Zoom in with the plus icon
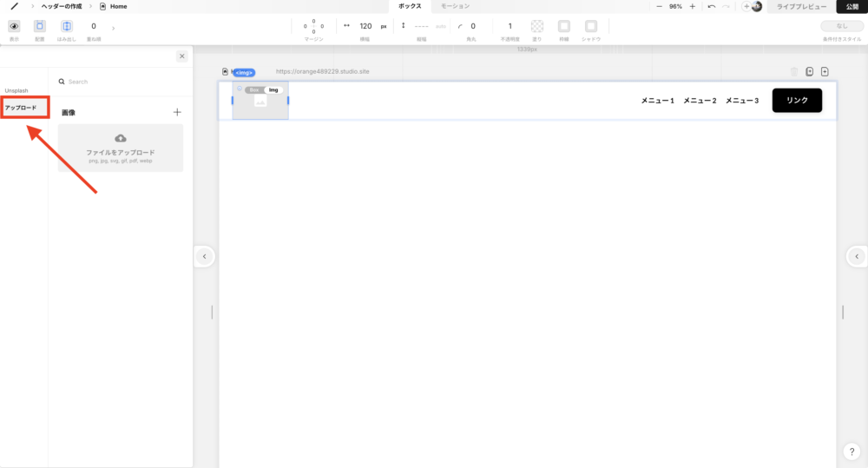868x468 pixels. (692, 7)
